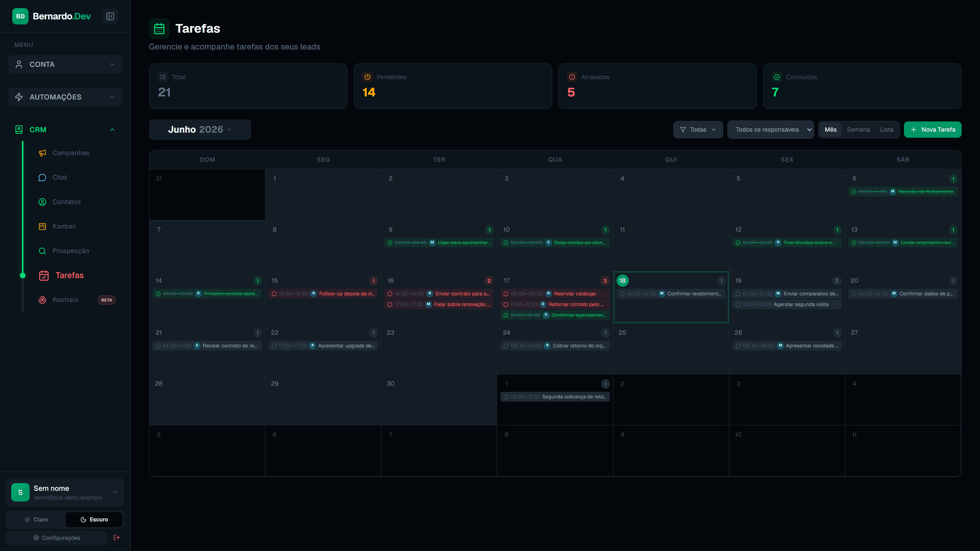Image resolution: width=980 pixels, height=551 pixels.
Task: Open Kanban in the sidebar
Action: pyautogui.click(x=64, y=227)
